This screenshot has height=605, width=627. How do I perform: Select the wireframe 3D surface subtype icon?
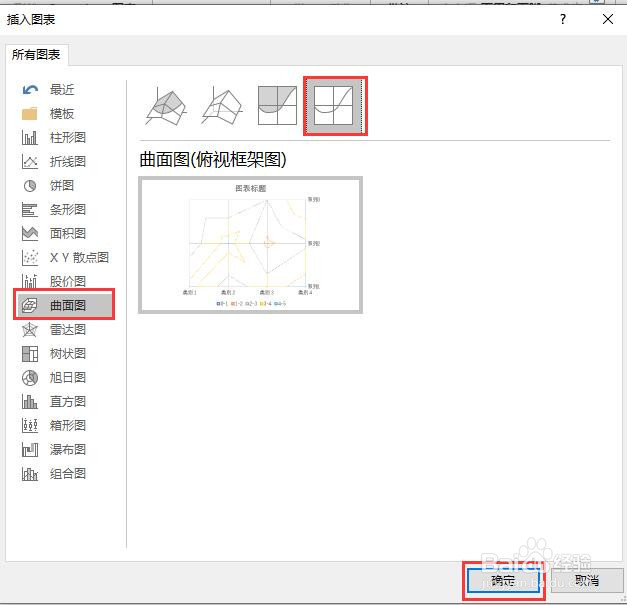point(222,106)
